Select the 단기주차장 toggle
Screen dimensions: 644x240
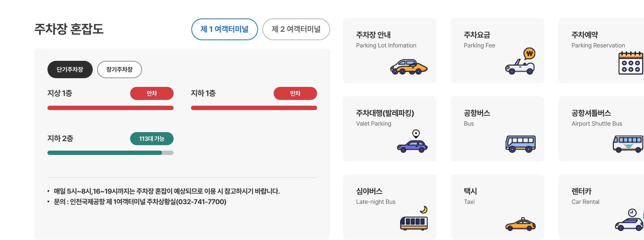[x=70, y=70]
